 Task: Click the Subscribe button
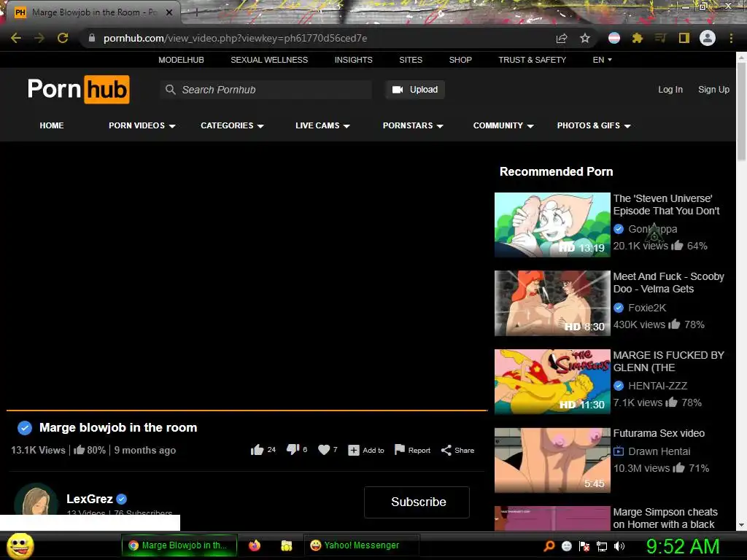click(417, 502)
